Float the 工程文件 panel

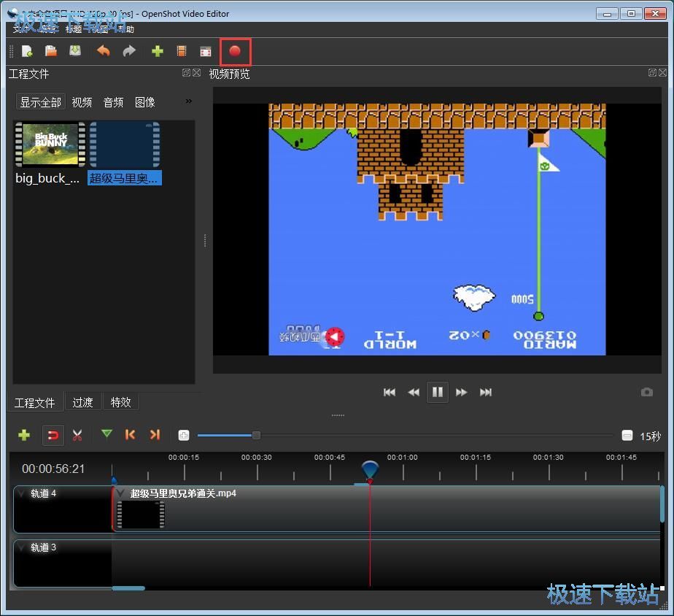pos(186,73)
